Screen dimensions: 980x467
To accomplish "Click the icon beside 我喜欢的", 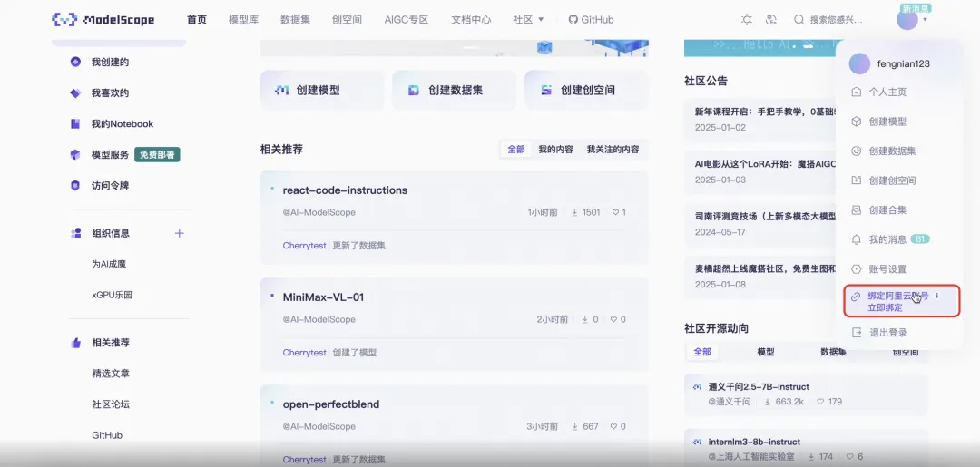I will click(x=75, y=93).
